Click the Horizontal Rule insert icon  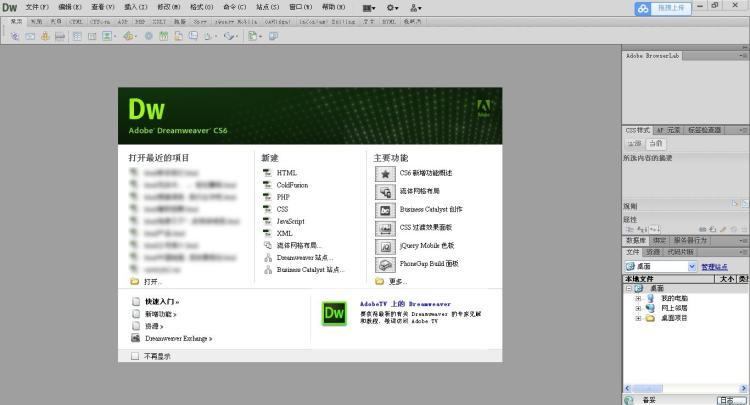point(60,36)
